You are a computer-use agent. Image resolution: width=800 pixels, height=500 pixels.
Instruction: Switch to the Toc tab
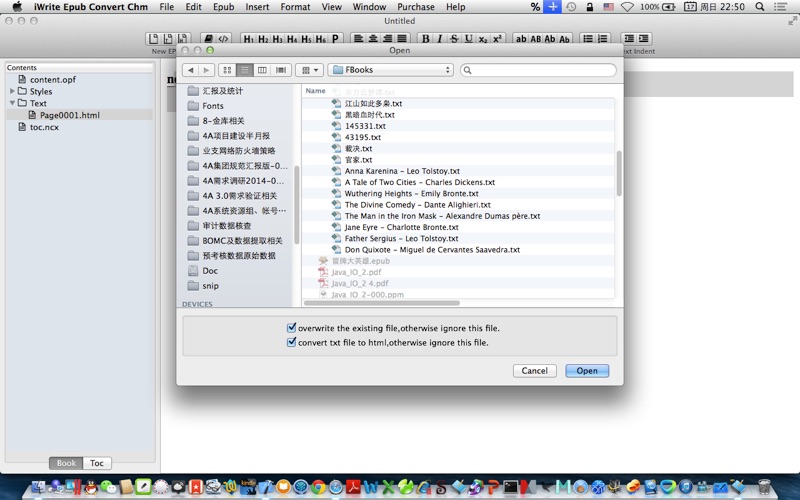(x=97, y=463)
